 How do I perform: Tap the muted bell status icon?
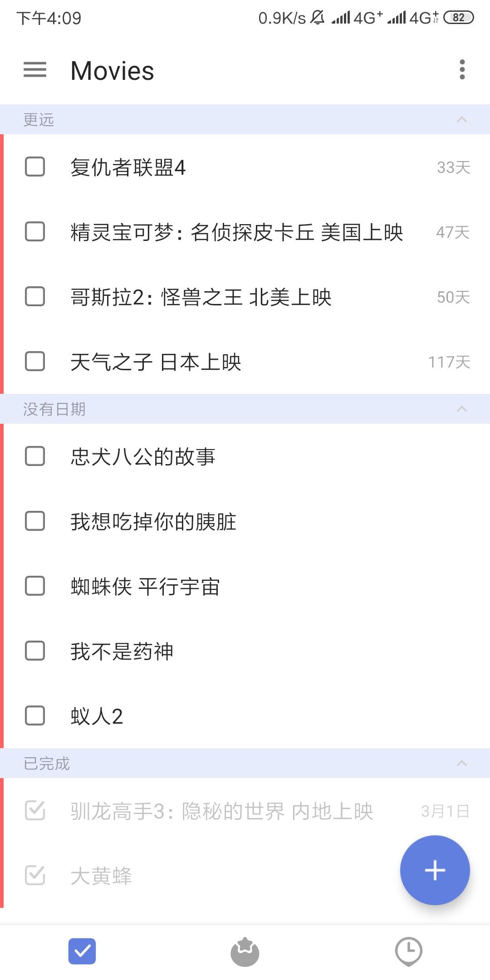[x=318, y=18]
